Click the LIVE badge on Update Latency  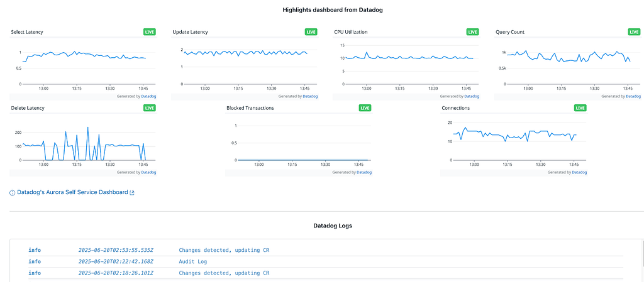pyautogui.click(x=311, y=32)
